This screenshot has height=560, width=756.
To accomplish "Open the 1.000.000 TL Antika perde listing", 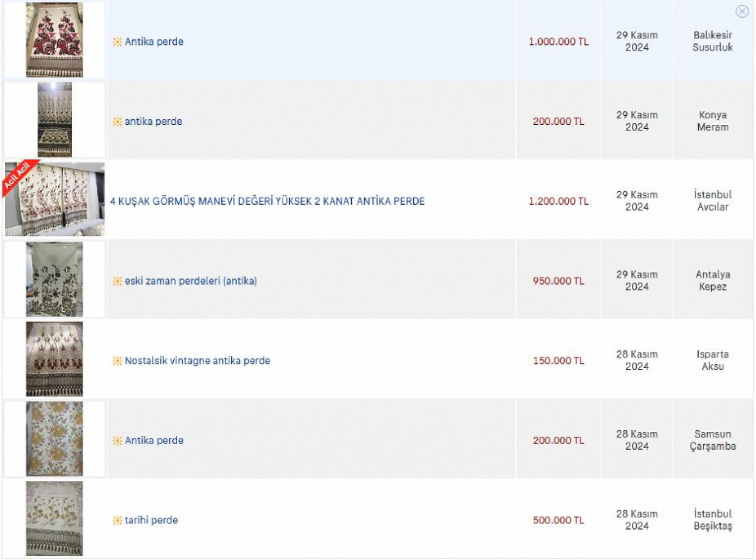I will coord(154,42).
